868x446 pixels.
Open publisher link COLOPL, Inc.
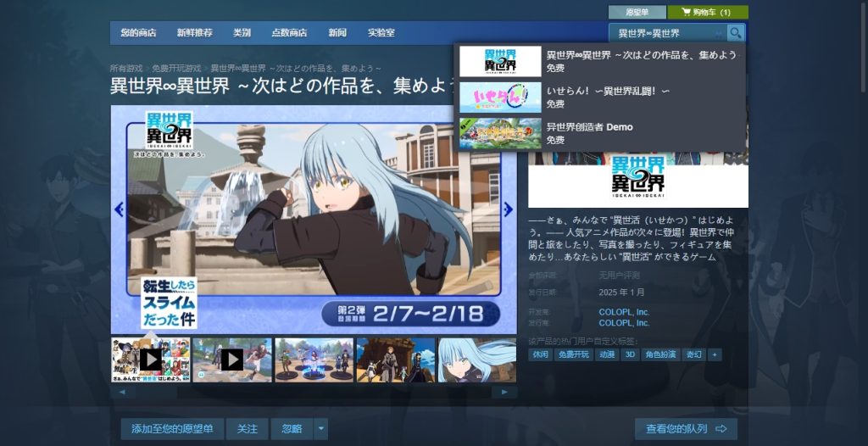624,323
